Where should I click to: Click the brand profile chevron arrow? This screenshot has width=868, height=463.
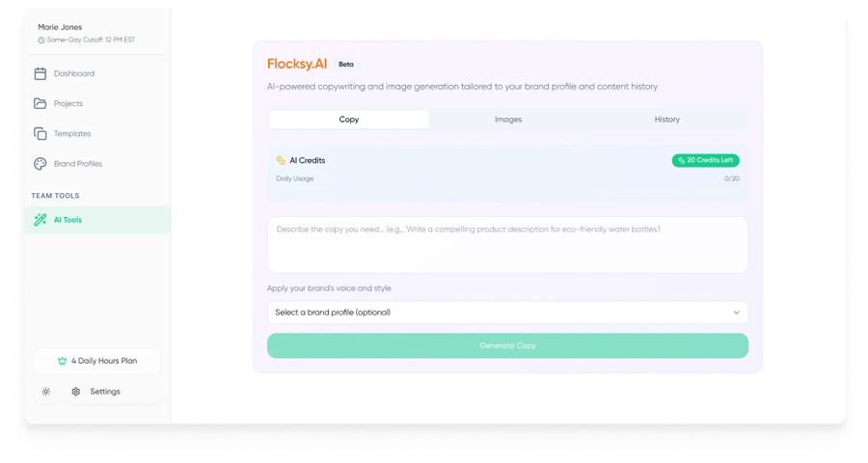[x=736, y=313]
